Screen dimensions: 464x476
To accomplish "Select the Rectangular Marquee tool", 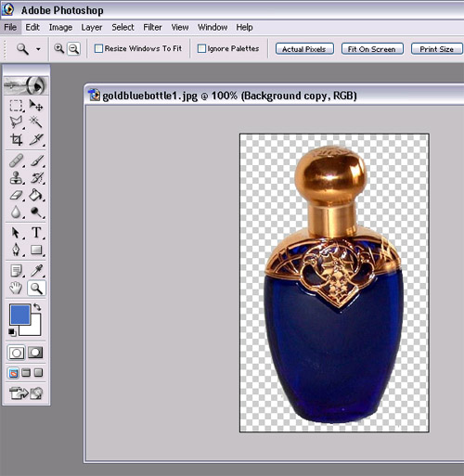I will pos(16,105).
